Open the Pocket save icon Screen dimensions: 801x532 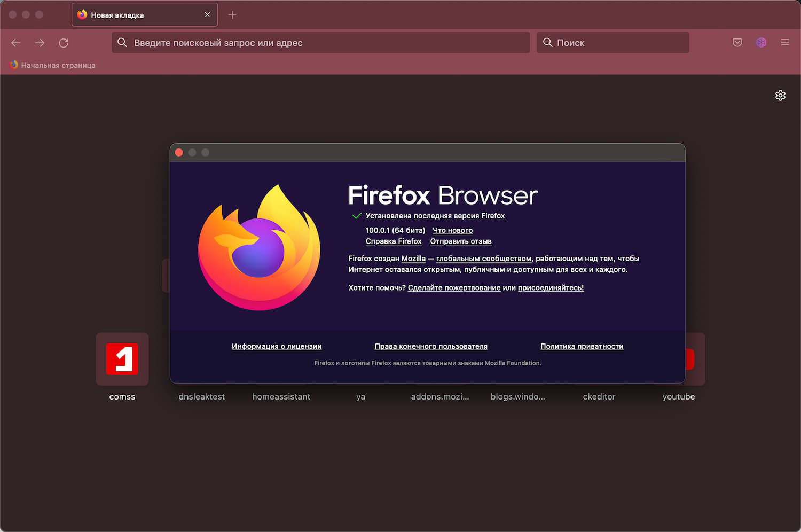[737, 43]
